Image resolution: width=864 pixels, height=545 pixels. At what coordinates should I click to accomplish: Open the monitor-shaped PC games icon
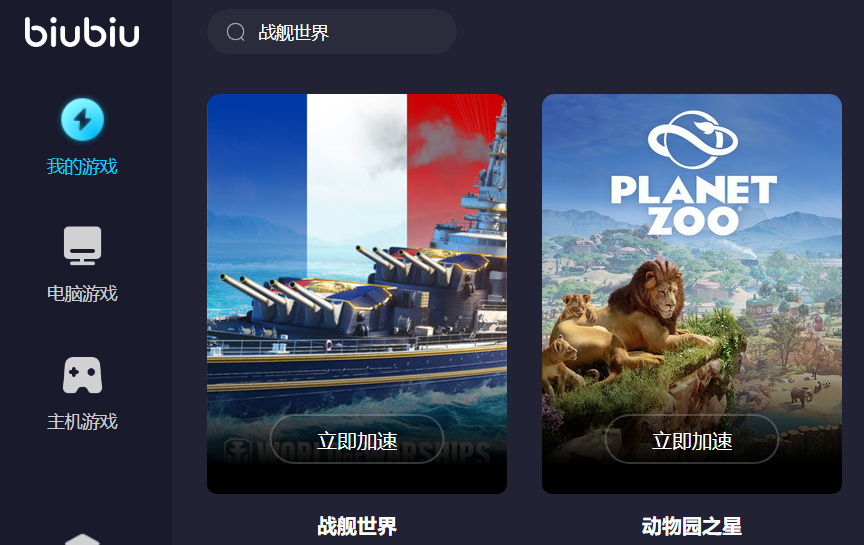point(82,246)
